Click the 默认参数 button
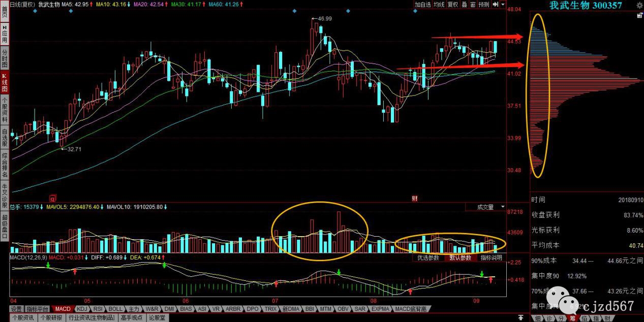 (461, 258)
